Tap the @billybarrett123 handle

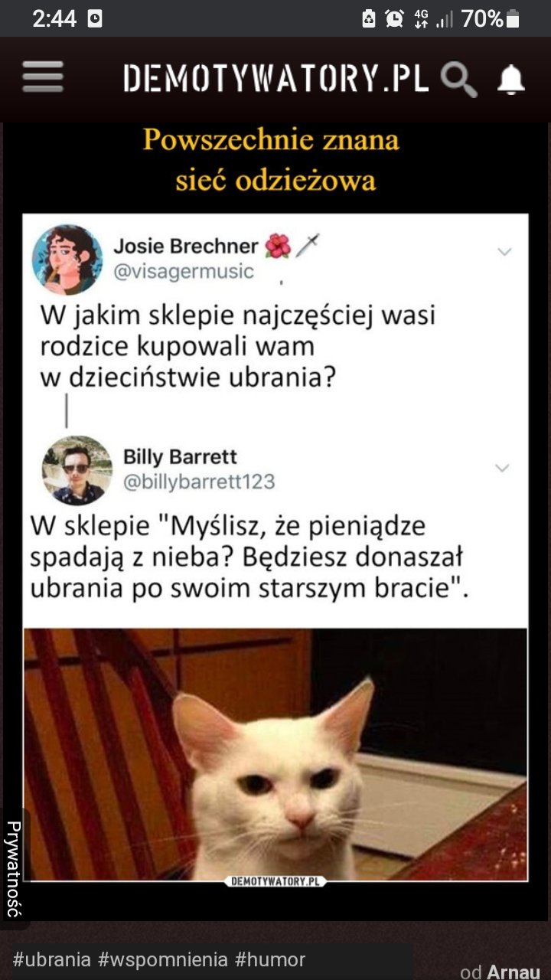[x=199, y=482]
